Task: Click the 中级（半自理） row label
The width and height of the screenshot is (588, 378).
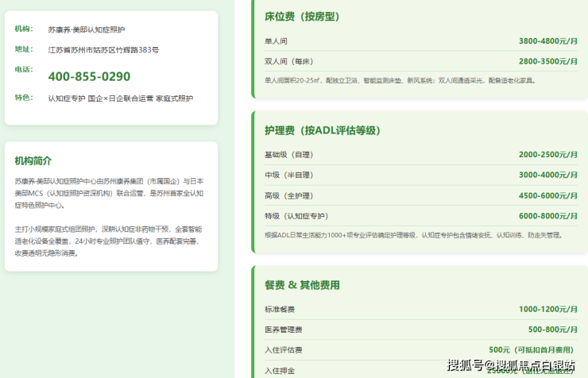Action: tap(288, 175)
